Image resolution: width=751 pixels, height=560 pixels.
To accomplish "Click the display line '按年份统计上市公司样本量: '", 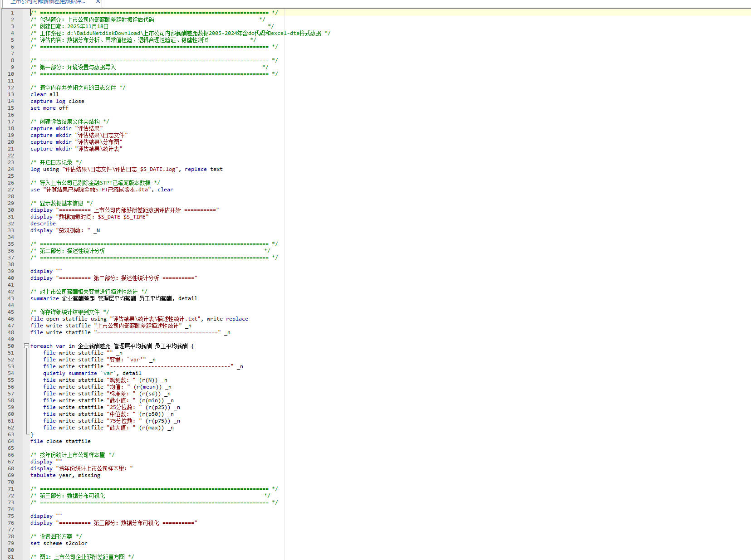I will click(82, 468).
